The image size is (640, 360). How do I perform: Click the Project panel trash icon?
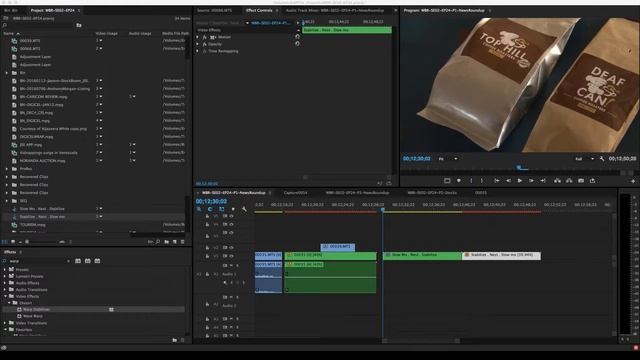click(182, 242)
